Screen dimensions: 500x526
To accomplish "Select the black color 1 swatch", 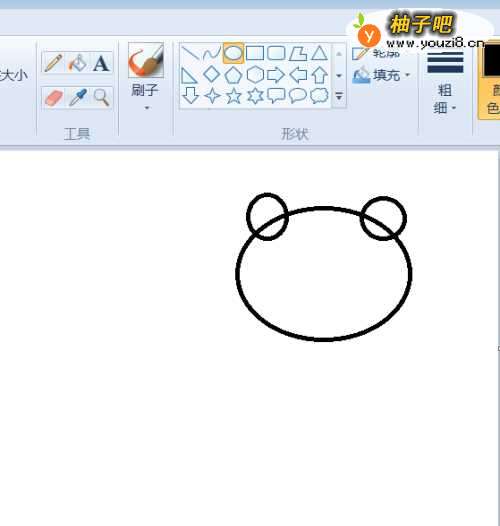I will [491, 61].
